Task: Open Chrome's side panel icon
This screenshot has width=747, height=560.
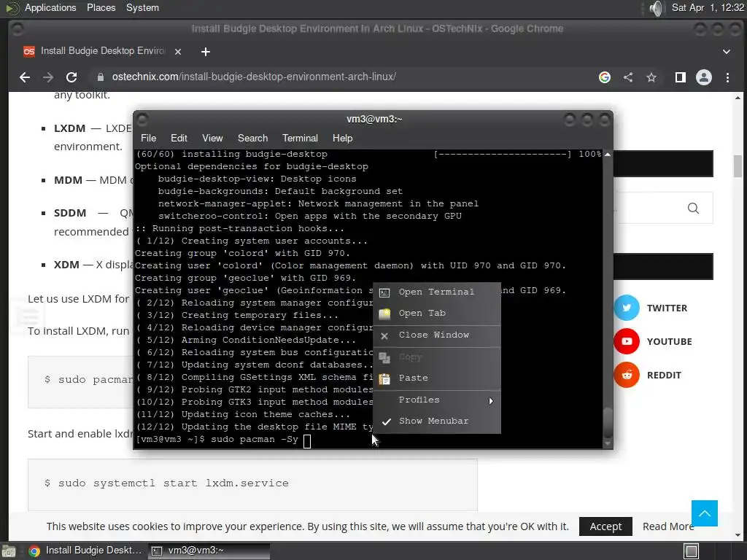Action: point(681,77)
